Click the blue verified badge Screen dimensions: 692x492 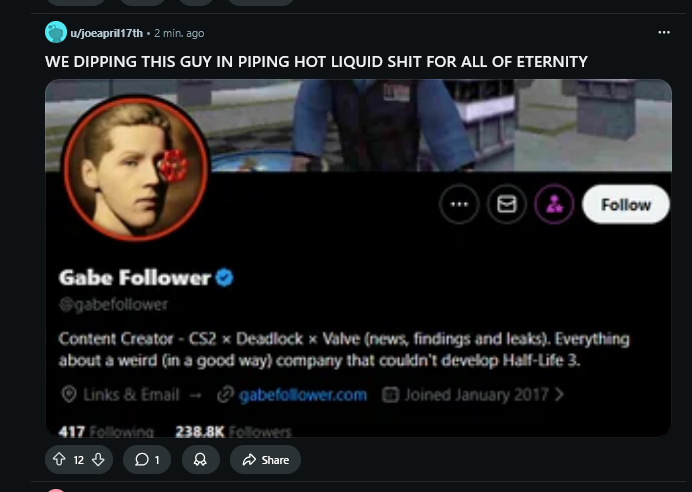click(225, 277)
